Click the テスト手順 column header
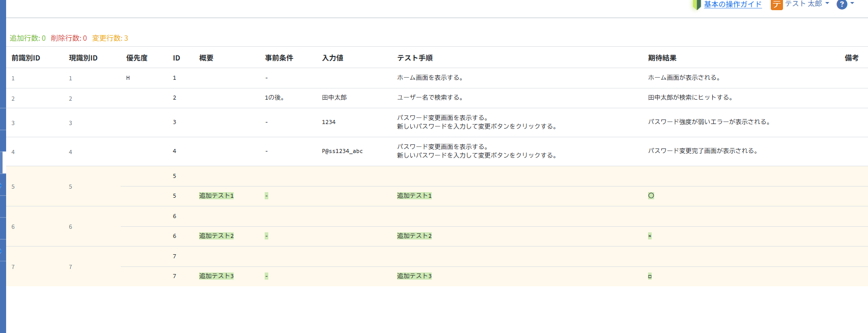This screenshot has height=333, width=868. [x=415, y=58]
